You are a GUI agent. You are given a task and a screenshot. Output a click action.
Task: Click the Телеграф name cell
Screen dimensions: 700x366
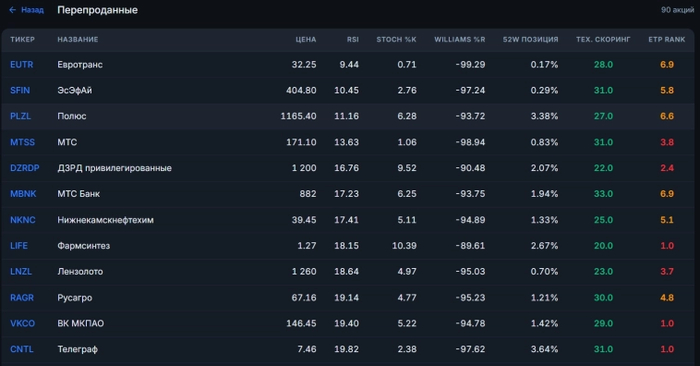pyautogui.click(x=77, y=349)
